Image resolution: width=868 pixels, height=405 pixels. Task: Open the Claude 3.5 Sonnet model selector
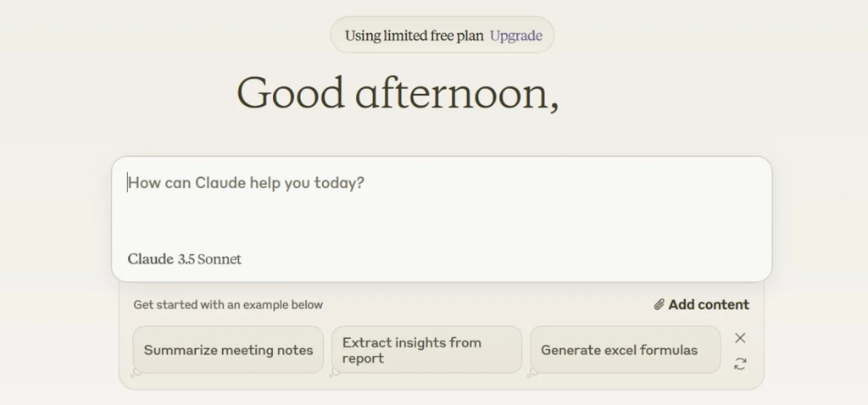point(185,259)
